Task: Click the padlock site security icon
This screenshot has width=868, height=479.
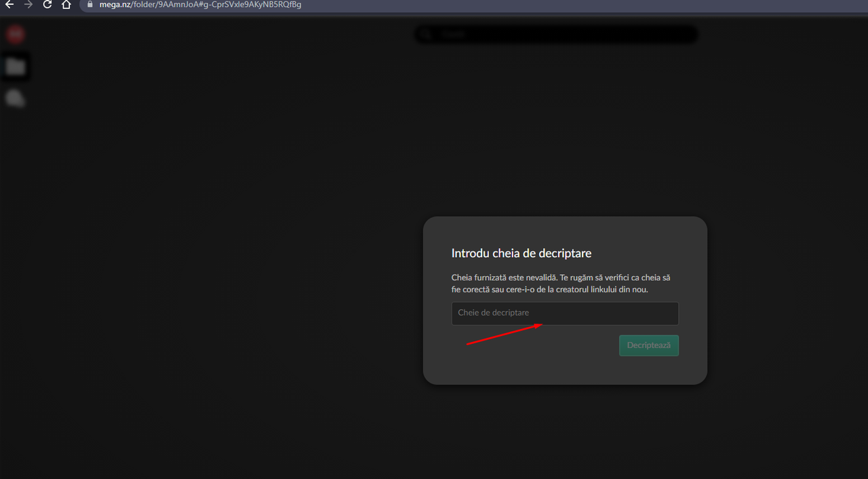Action: pyautogui.click(x=90, y=4)
